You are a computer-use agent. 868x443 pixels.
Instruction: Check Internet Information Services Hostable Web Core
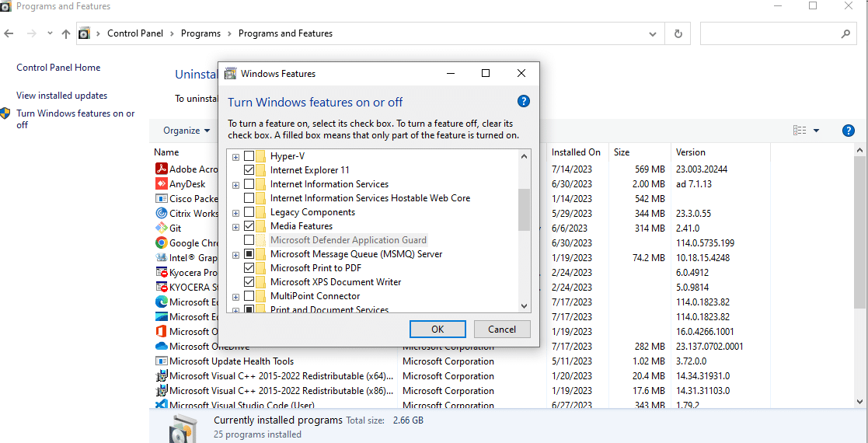249,197
